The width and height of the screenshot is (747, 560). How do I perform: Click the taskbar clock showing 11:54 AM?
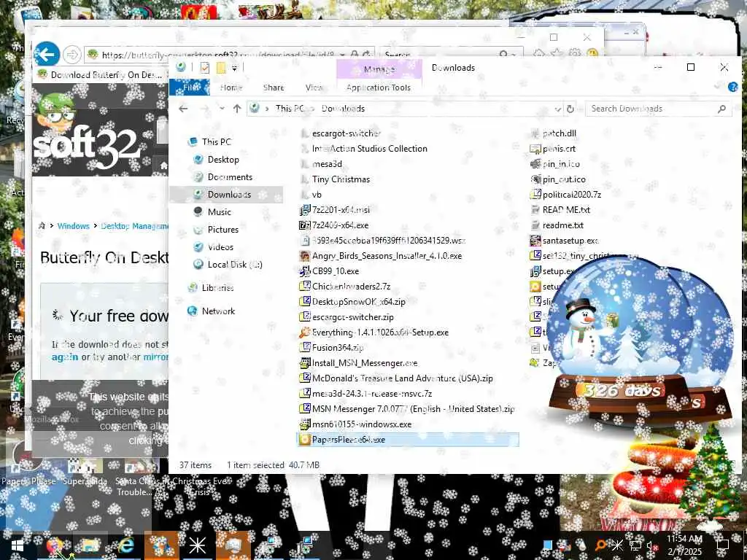[x=684, y=545]
